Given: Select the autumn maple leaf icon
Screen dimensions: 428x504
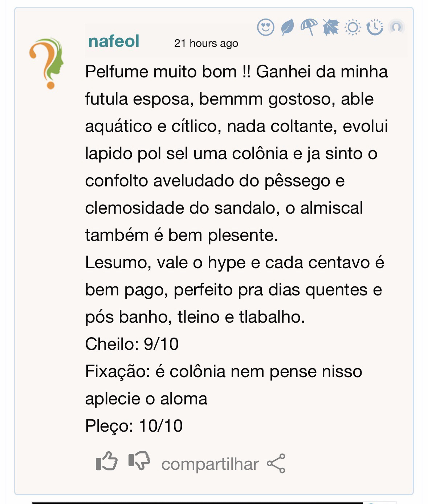Looking at the screenshot, I should pos(331,27).
